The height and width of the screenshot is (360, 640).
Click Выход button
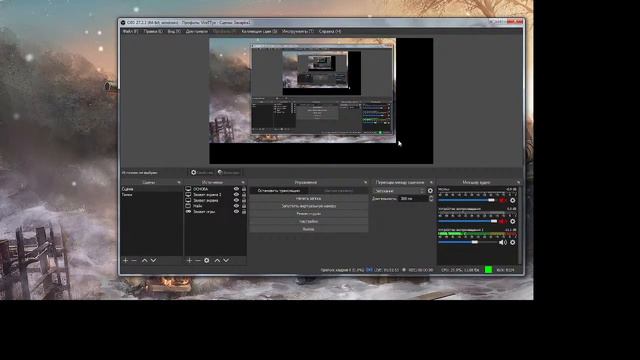(x=309, y=229)
